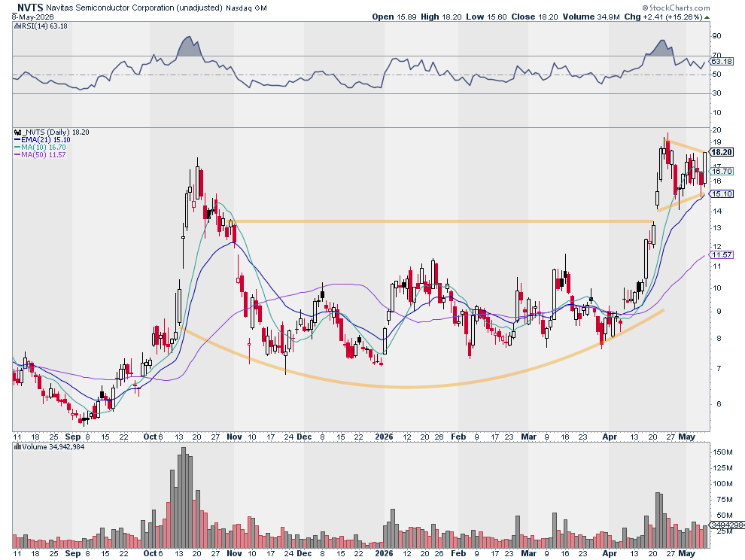The width and height of the screenshot is (745, 560).
Task: Click the _NVTS ticker symbol in the header
Action: 28,8
